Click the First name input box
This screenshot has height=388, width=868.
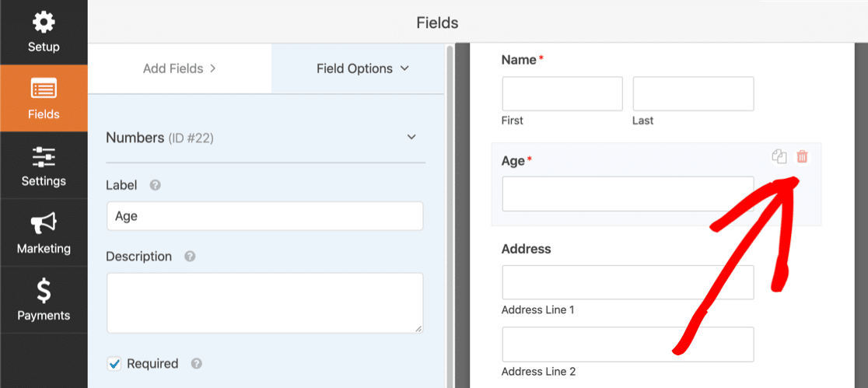click(x=562, y=93)
